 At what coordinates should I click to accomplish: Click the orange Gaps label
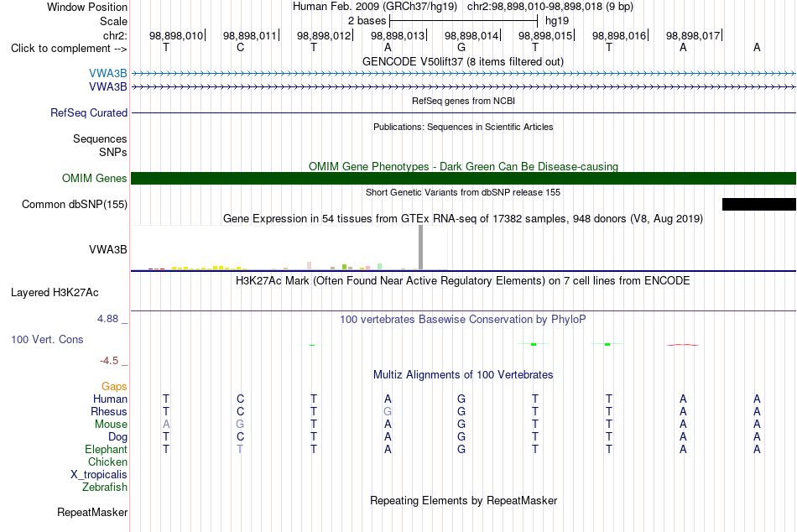click(114, 387)
